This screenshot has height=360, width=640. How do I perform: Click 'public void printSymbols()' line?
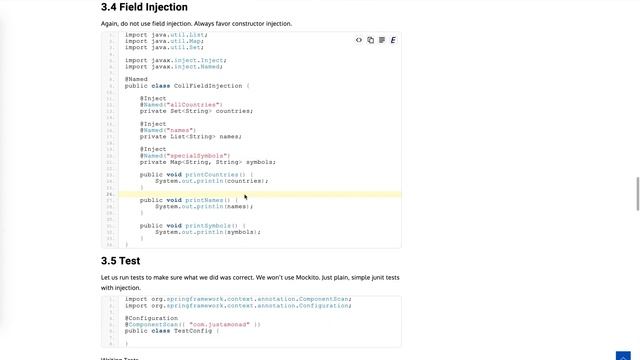coord(193,226)
